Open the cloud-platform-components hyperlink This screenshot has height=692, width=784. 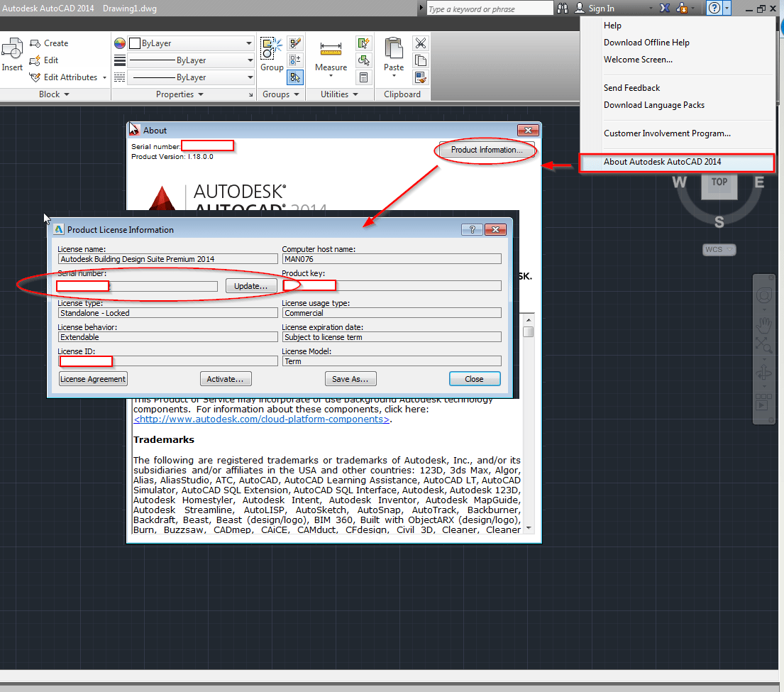(262, 419)
